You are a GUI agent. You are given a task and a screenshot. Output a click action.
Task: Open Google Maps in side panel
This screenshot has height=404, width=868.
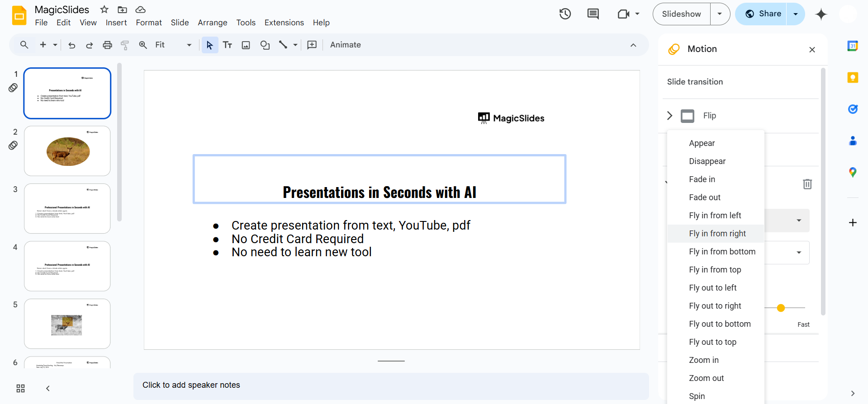pyautogui.click(x=853, y=172)
